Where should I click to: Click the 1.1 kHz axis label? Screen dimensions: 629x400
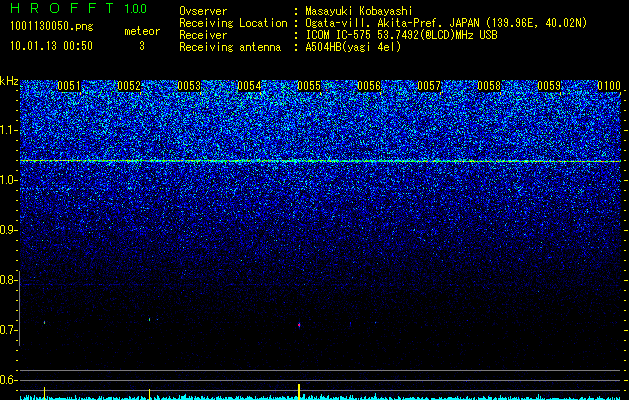point(8,130)
